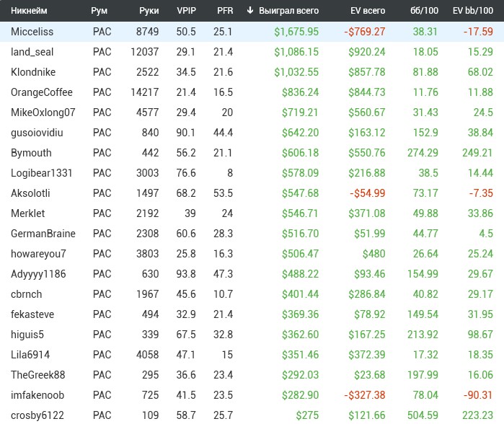Sort by VPIP column header
The width and height of the screenshot is (504, 424).
coord(186,11)
